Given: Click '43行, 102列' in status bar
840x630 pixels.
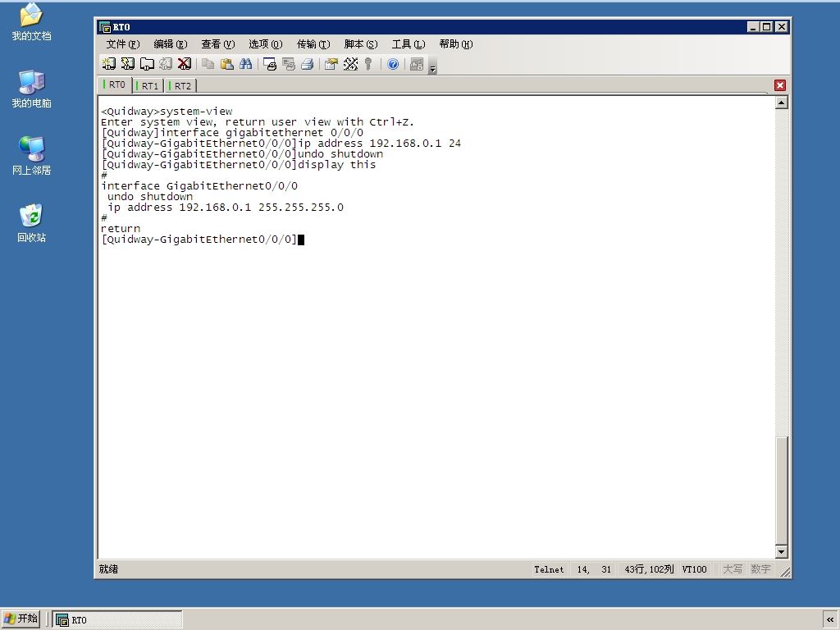Looking at the screenshot, I should click(649, 569).
